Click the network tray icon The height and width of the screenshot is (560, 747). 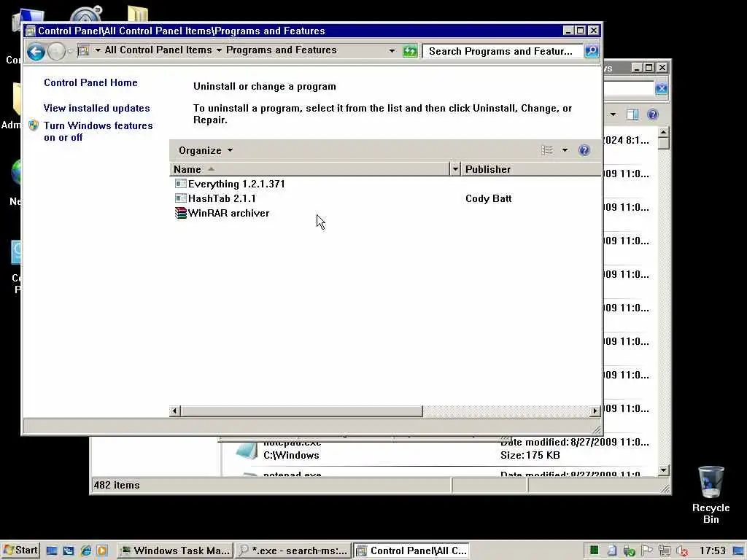click(x=664, y=551)
